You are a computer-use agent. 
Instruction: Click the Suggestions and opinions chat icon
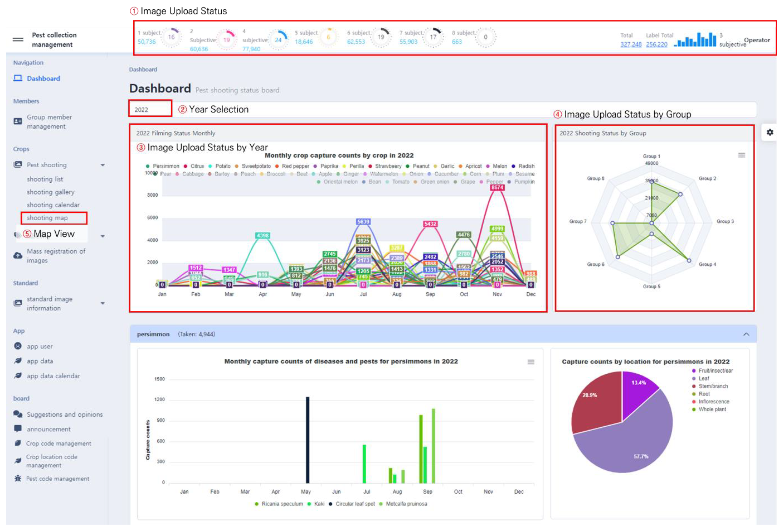point(17,414)
